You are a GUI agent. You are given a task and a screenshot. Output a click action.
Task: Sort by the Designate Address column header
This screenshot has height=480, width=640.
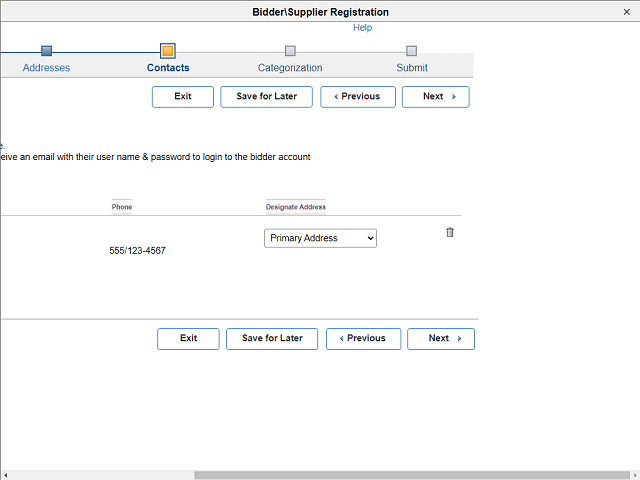[296, 207]
